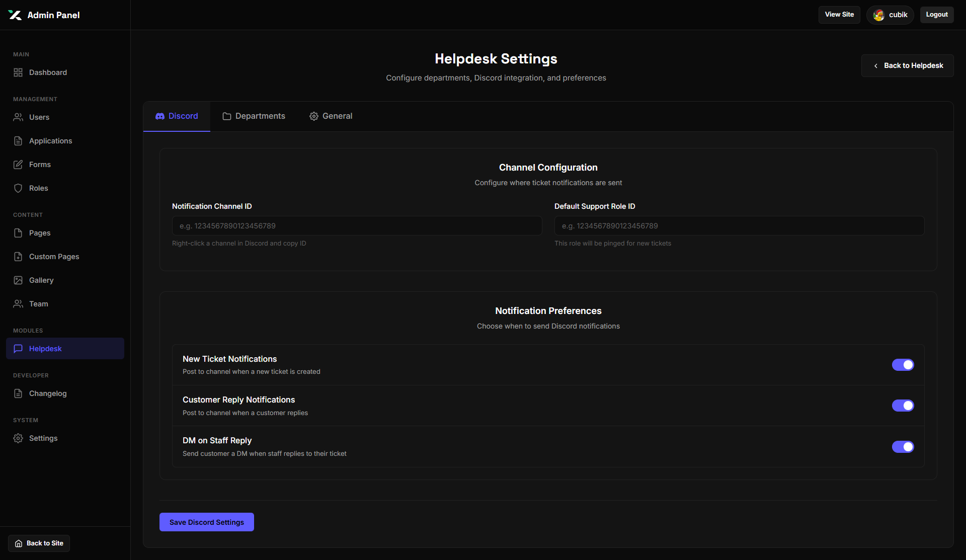Screen dimensions: 966x560
Task: Click the Logout button
Action: (x=937, y=15)
